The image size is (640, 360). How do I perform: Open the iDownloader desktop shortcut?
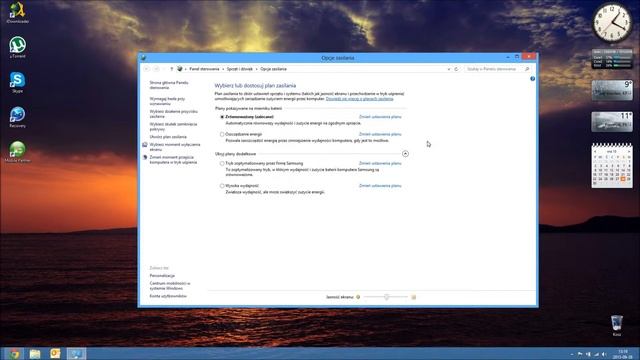(x=17, y=12)
